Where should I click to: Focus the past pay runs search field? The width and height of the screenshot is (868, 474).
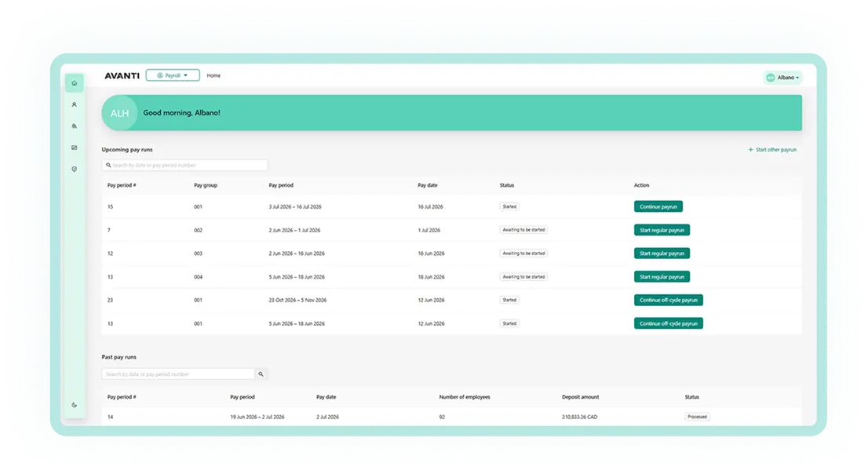178,374
